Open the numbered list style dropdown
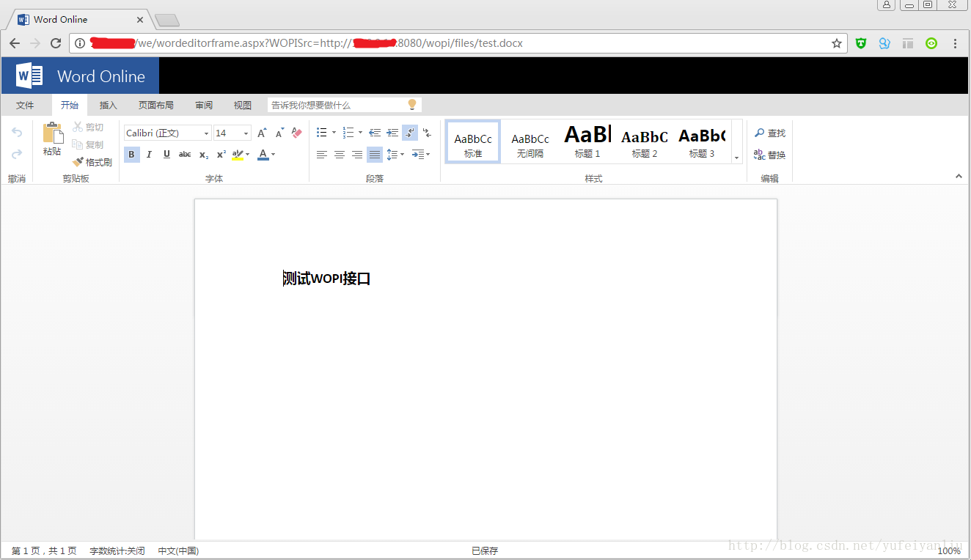The height and width of the screenshot is (560, 971). click(x=360, y=133)
